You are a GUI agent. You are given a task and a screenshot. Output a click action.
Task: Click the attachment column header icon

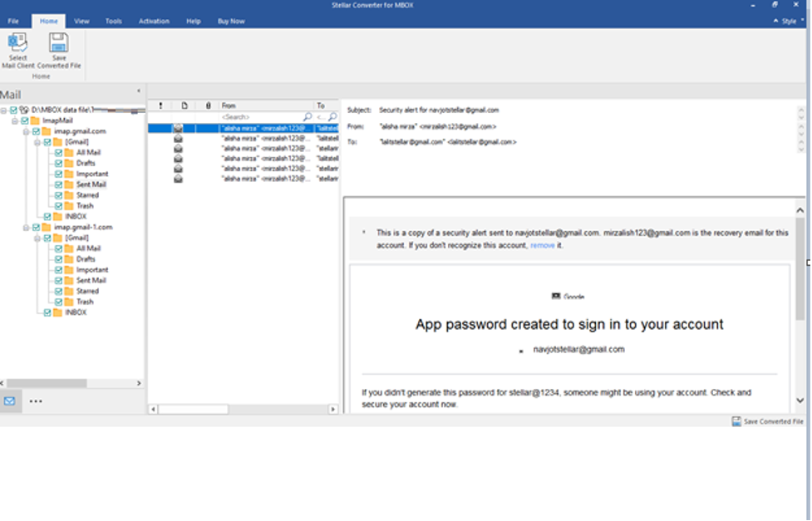(x=208, y=106)
